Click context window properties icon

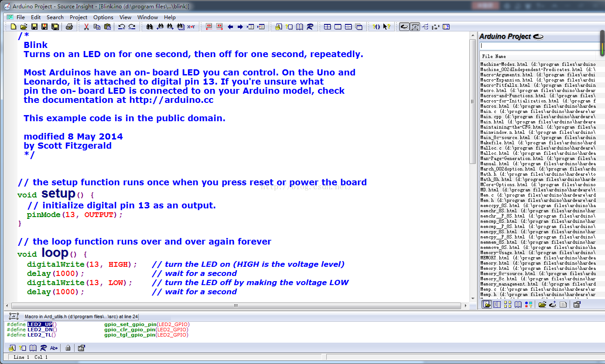coord(81,348)
